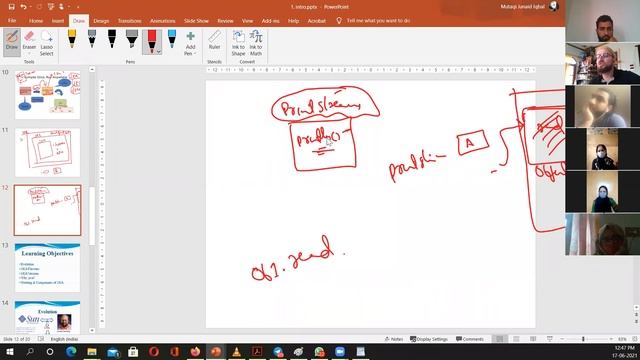This screenshot has width=640, height=360.
Task: Click the zoom out minus button
Action: point(562,339)
